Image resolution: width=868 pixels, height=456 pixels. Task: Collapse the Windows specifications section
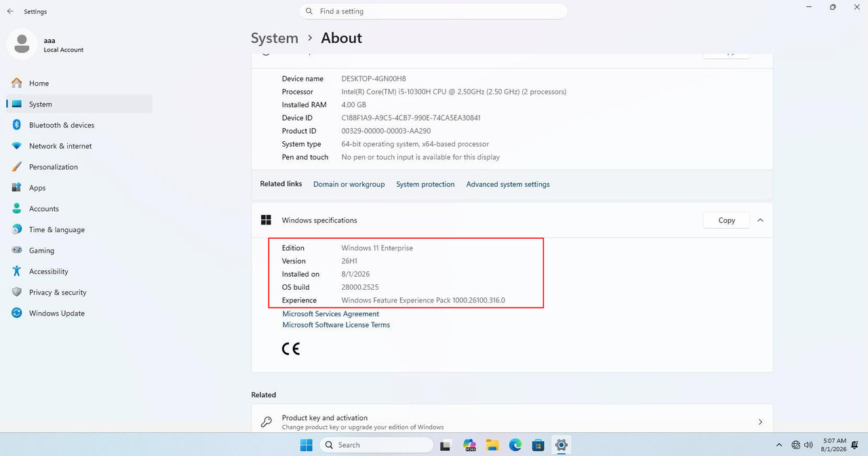(760, 221)
